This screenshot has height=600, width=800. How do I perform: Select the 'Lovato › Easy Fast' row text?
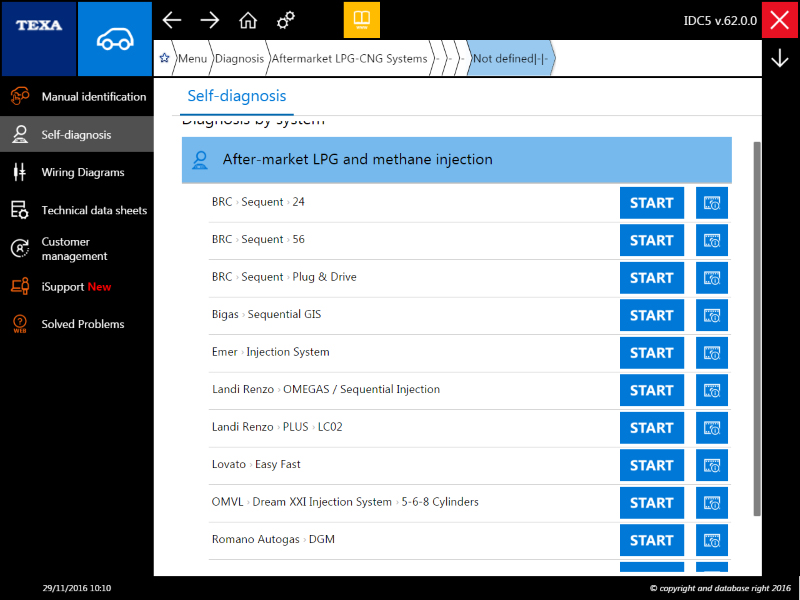point(256,464)
